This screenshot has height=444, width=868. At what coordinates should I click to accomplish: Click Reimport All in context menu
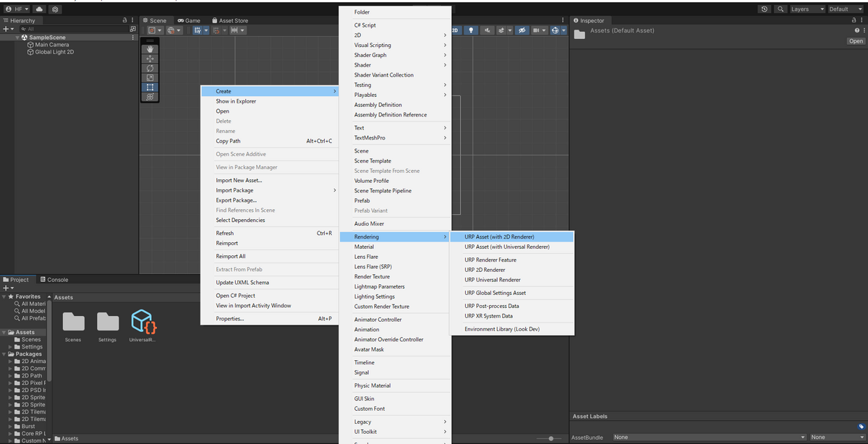(271, 256)
